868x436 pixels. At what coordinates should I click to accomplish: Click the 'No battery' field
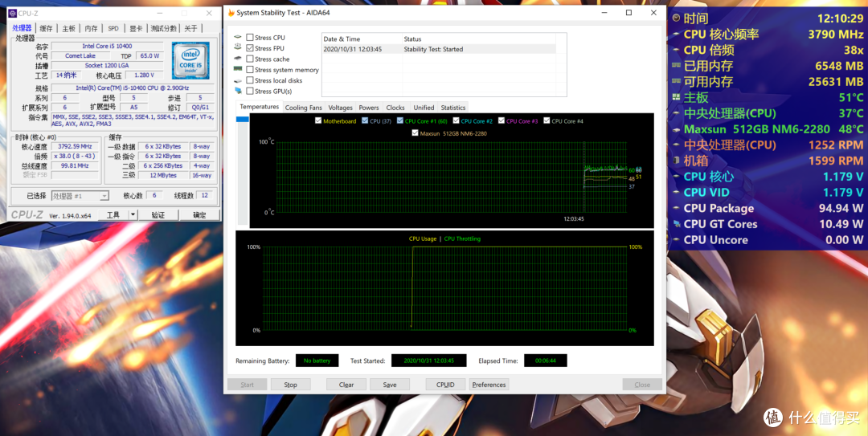tap(317, 361)
